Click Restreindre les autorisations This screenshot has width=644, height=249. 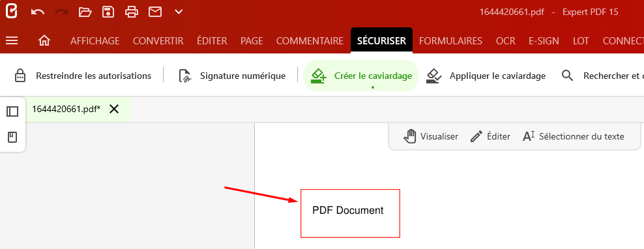coord(83,76)
